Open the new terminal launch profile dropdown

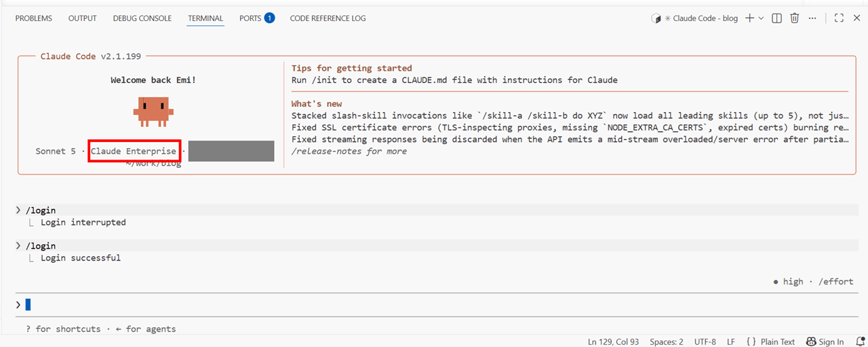[x=761, y=18]
